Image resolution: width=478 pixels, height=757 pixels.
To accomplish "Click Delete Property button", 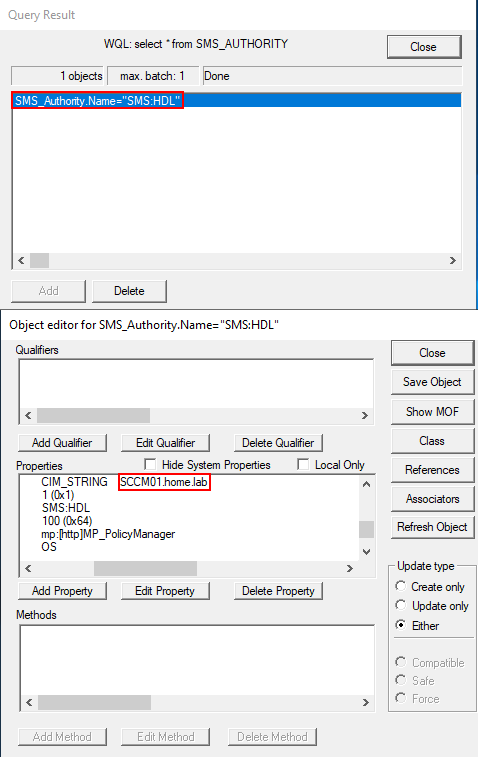I will pos(278,591).
